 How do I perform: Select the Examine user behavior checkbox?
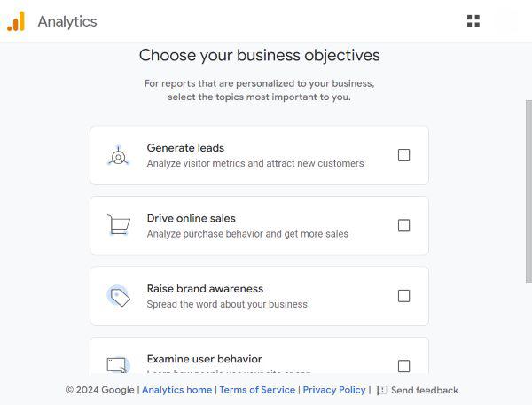pos(403,365)
